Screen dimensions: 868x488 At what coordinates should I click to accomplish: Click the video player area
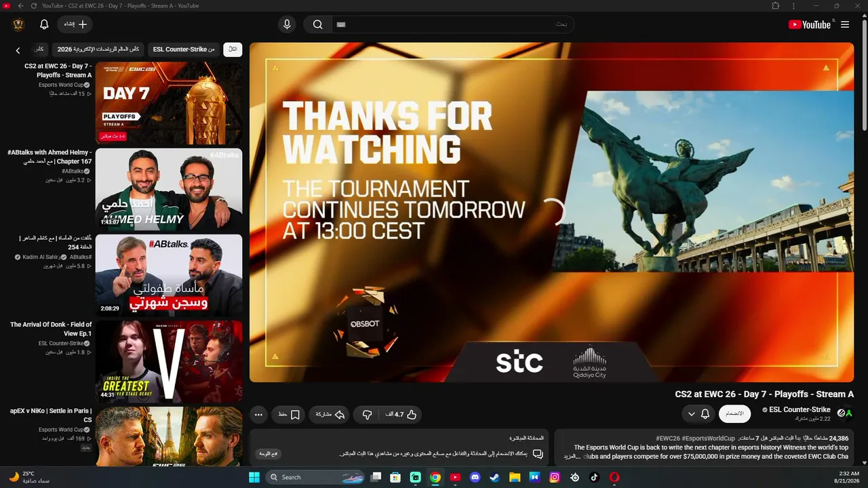click(551, 213)
